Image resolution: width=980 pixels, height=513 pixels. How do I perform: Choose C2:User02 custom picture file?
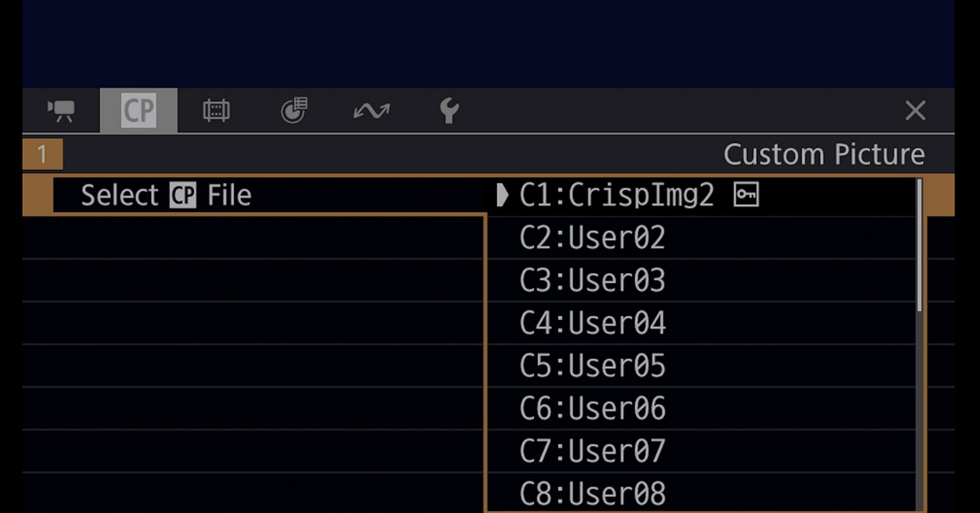tap(592, 238)
